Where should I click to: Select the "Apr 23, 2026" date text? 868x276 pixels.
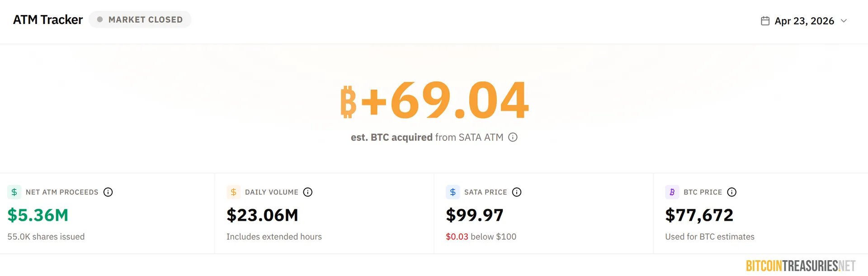[804, 21]
